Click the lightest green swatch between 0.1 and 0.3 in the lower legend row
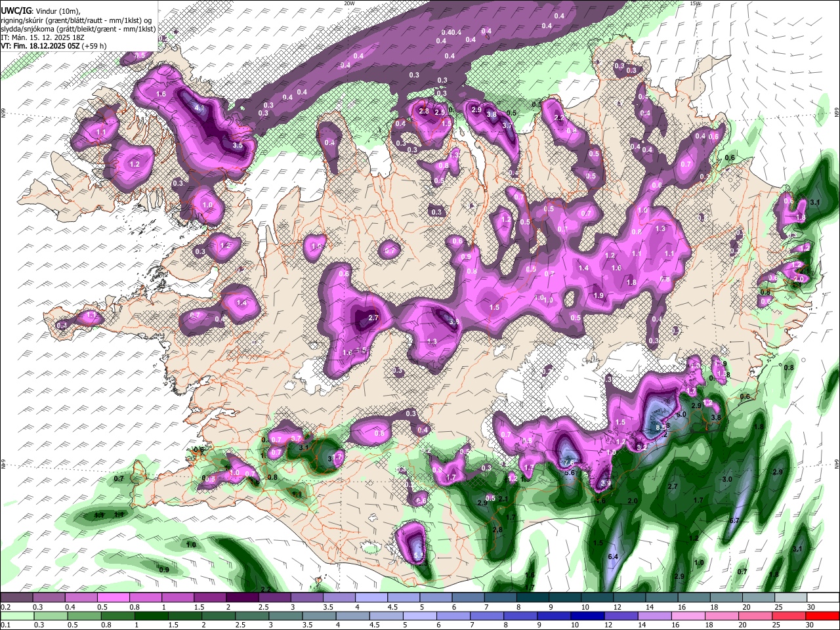Viewport: 840px width, 630px height. 16,616
